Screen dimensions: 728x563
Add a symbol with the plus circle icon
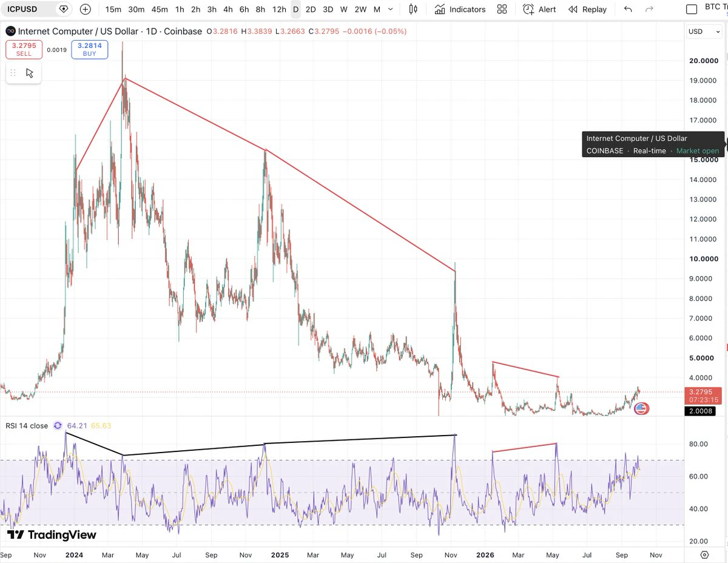coord(86,9)
